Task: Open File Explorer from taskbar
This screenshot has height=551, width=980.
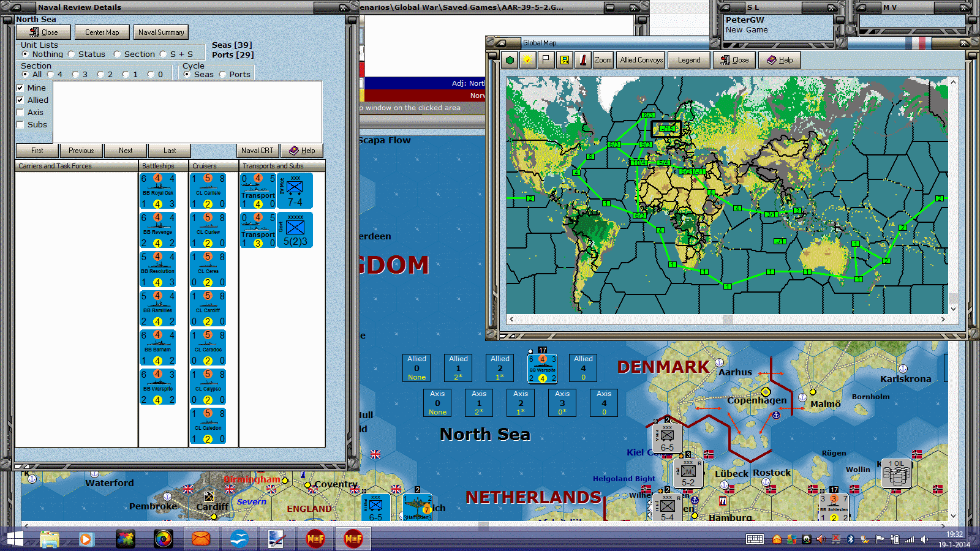Action: (50, 539)
